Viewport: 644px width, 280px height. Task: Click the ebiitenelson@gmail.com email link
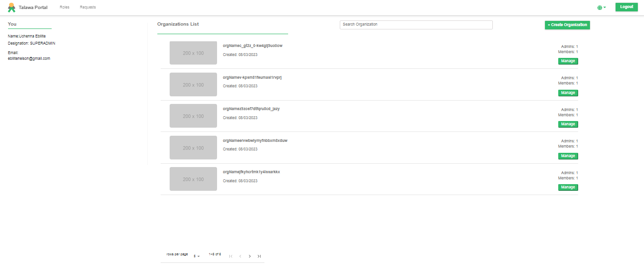[x=29, y=58]
